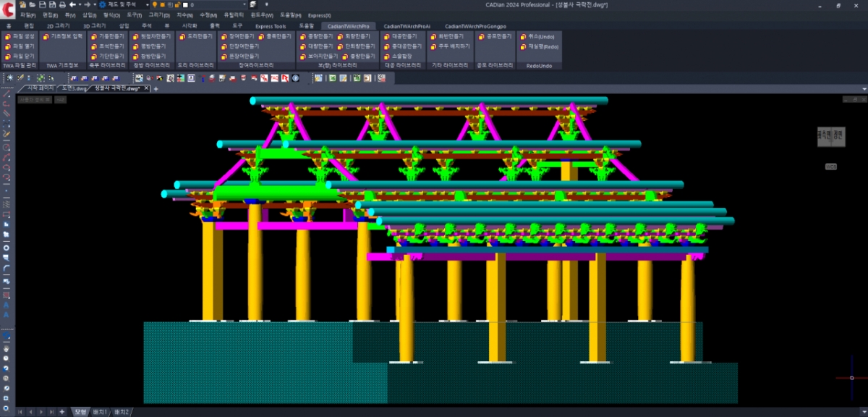Run the 기단만들기 command
The image size is (868, 417).
click(x=107, y=56)
